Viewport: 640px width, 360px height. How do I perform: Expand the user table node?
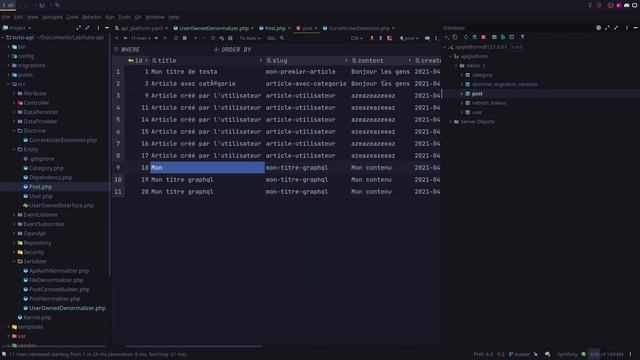[x=462, y=112]
